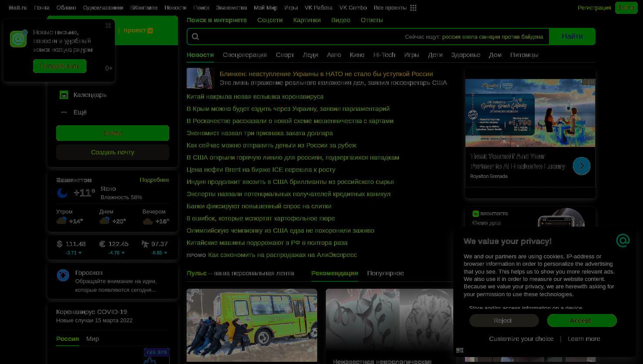This screenshot has width=643, height=364.
Task: Click the @ logo in privacy dialog
Action: click(x=623, y=240)
